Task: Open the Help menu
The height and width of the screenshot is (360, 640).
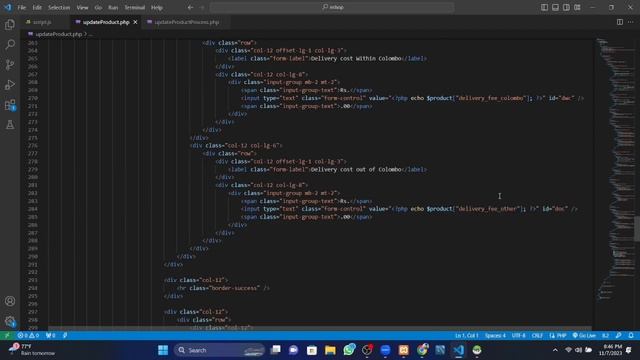Action: (x=157, y=7)
